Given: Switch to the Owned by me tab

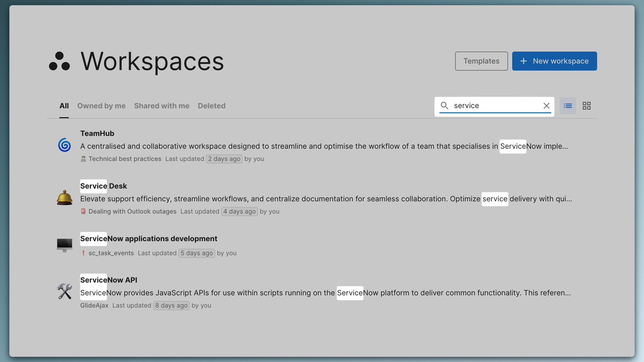Looking at the screenshot, I should pyautogui.click(x=101, y=106).
